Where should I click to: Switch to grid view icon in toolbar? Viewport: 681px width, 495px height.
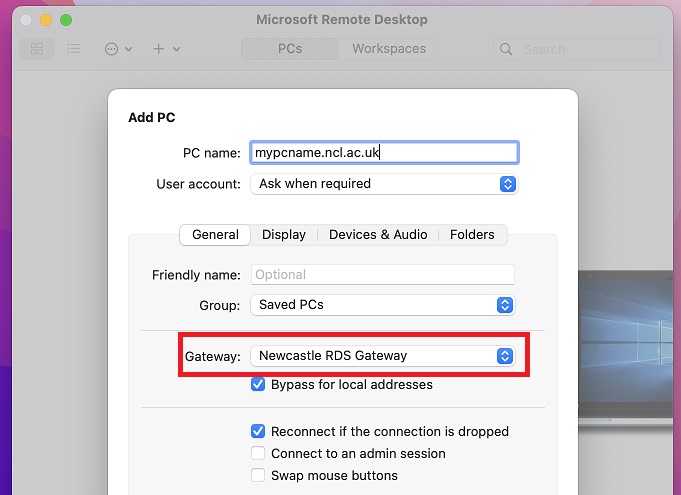point(37,48)
